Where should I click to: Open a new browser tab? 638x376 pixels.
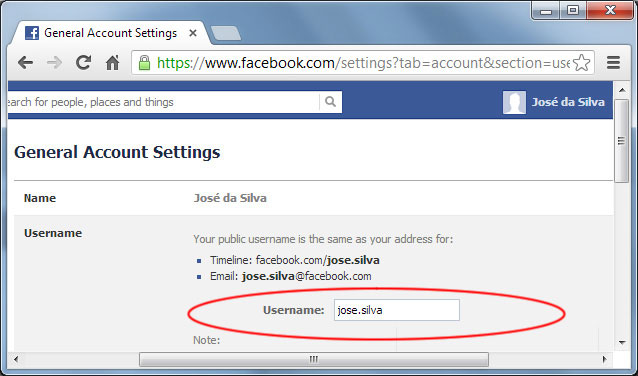pyautogui.click(x=226, y=33)
